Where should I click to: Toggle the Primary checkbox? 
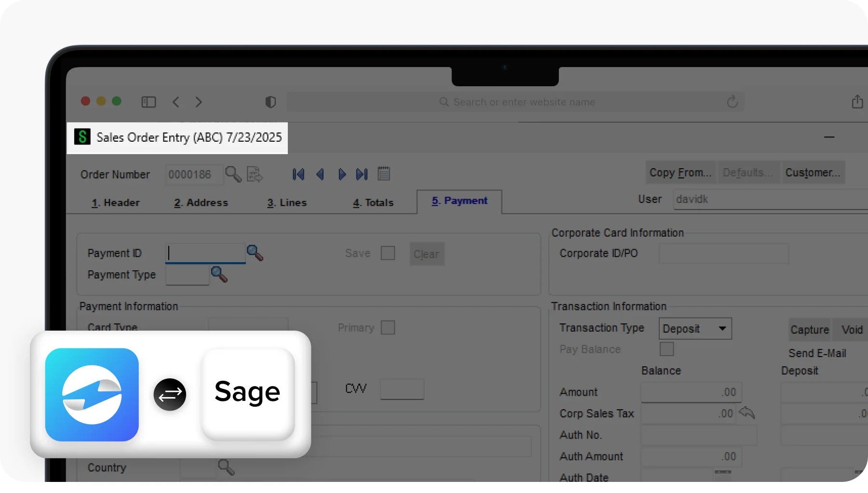coord(388,328)
